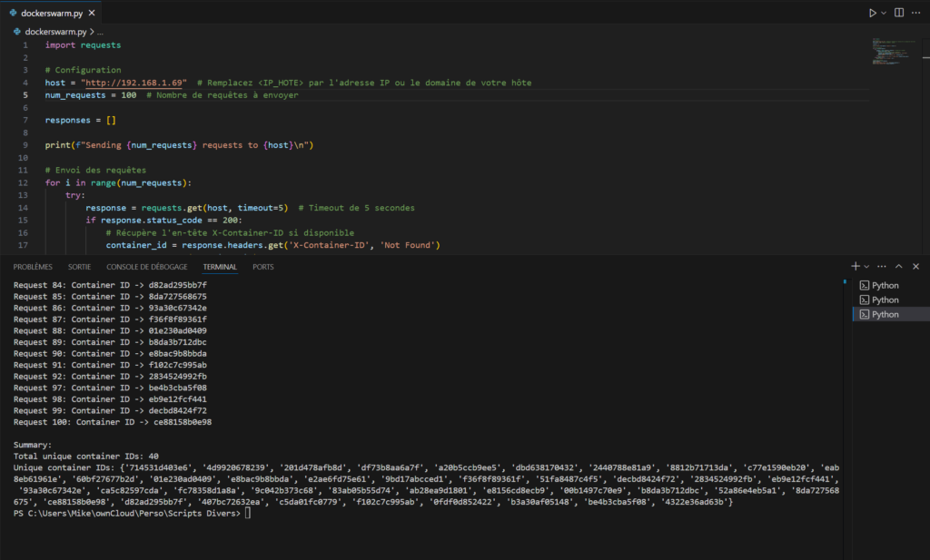Viewport: 930px width, 560px height.
Task: Click the http://192.168.1.69 host string
Action: [x=134, y=83]
